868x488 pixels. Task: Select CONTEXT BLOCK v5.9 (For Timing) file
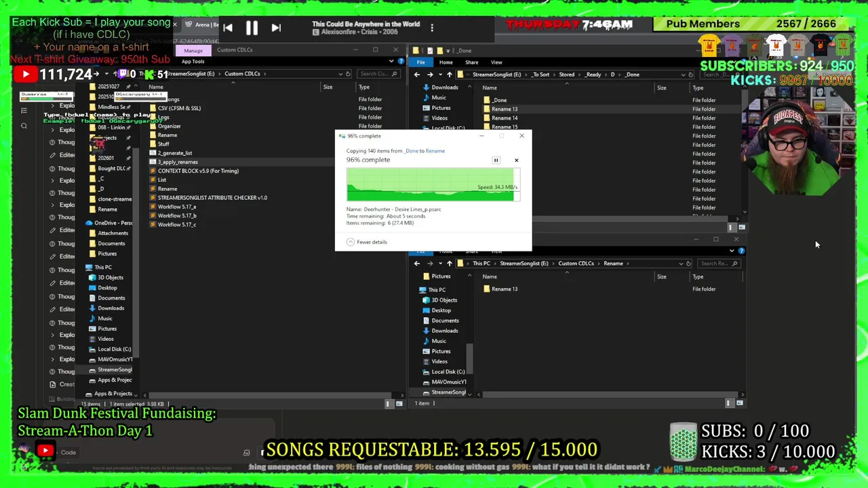tap(198, 171)
